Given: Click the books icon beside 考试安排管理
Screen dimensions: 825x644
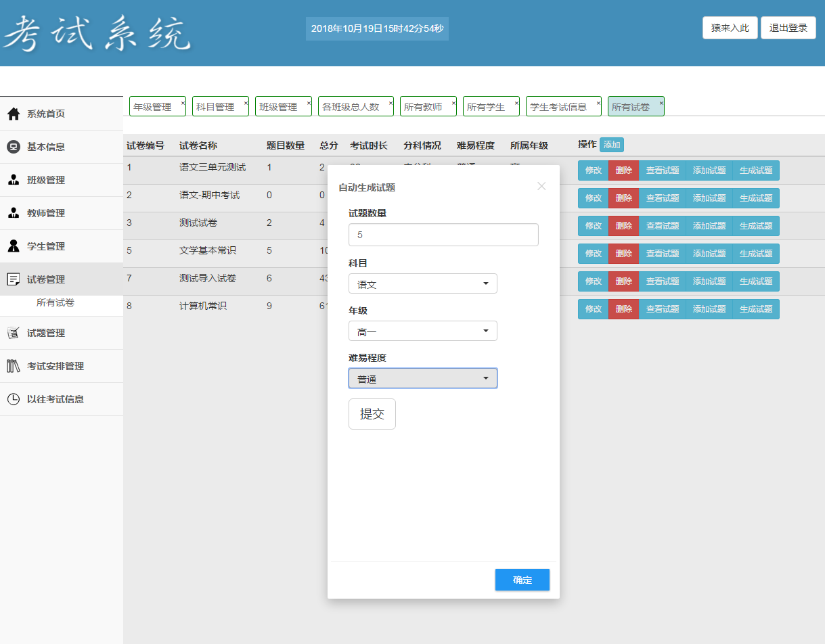Looking at the screenshot, I should [14, 366].
